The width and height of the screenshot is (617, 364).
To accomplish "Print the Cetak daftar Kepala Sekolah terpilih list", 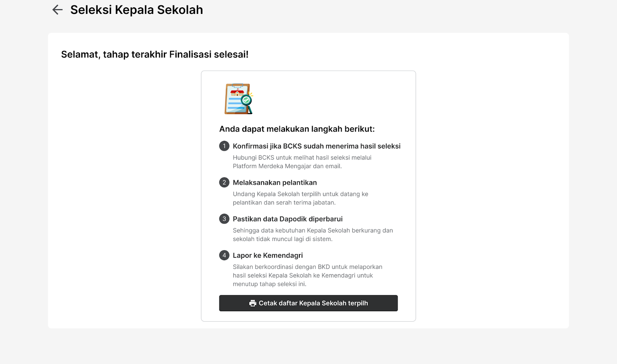I will [x=308, y=303].
